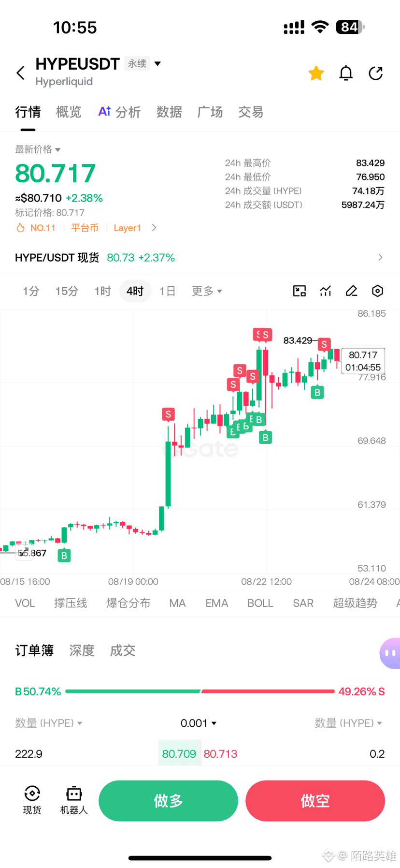Tap the 80.717 current price chart label
Image resolution: width=400 pixels, height=868 pixels.
click(x=363, y=361)
